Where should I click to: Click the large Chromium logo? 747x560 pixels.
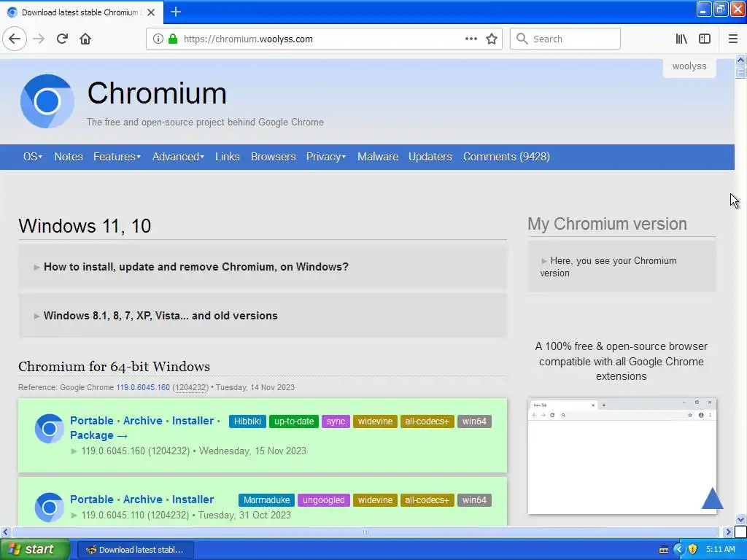pyautogui.click(x=47, y=101)
